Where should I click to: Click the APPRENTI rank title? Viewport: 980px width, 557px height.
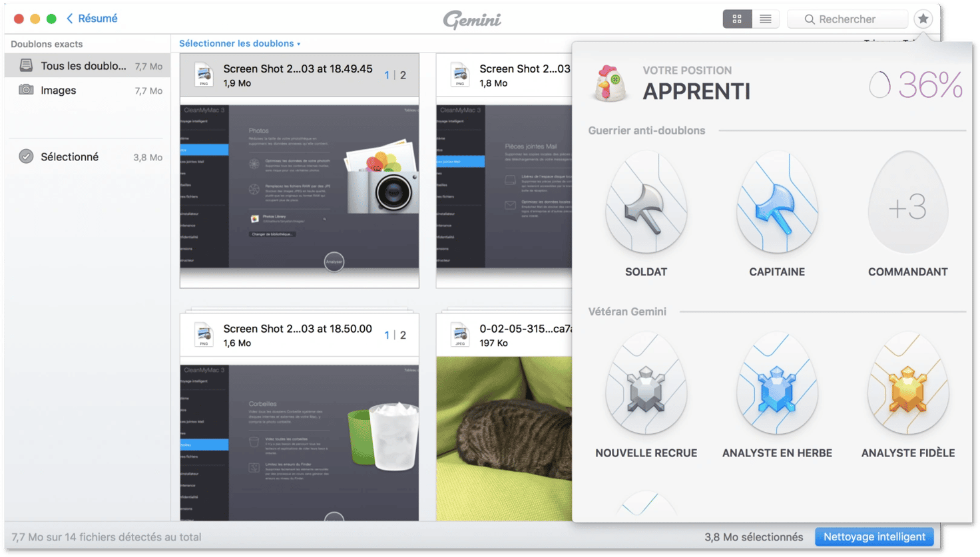coord(696,92)
